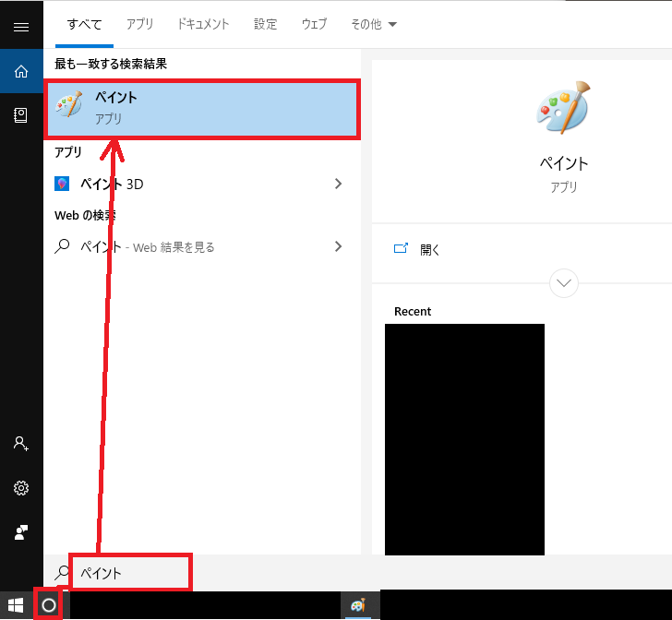Image resolution: width=672 pixels, height=620 pixels.
Task: Click the ペイント search input field
Action: 130,572
